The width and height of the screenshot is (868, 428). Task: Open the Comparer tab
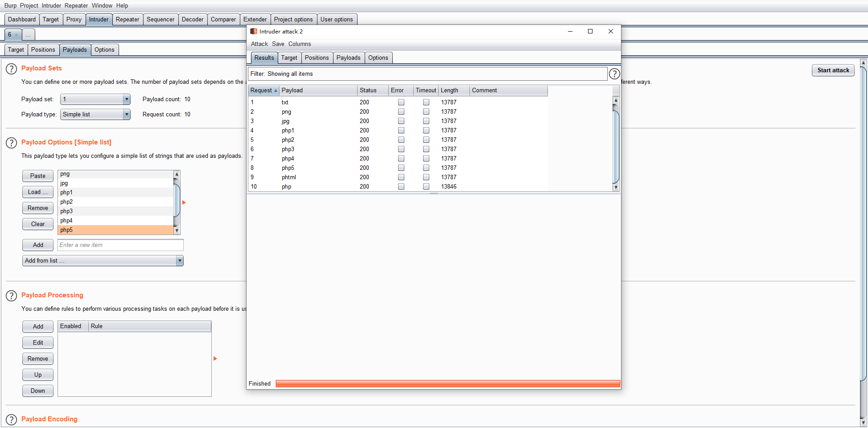[x=223, y=20]
